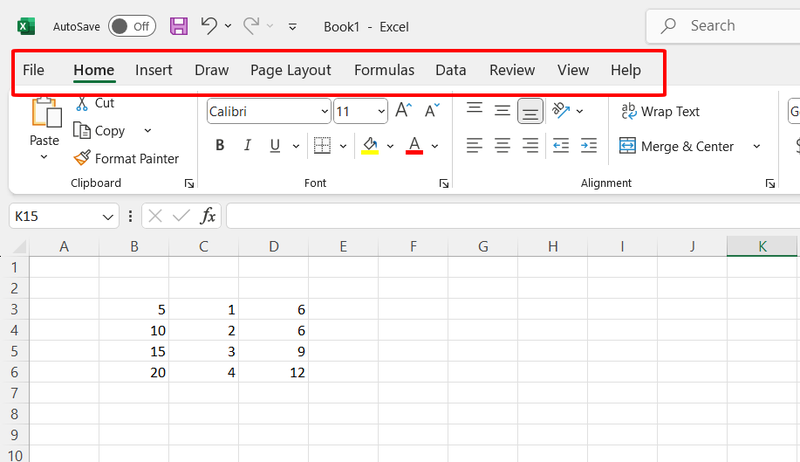Screen dimensions: 800x462
Task: Open Fill Color palette arrow
Action: point(390,146)
